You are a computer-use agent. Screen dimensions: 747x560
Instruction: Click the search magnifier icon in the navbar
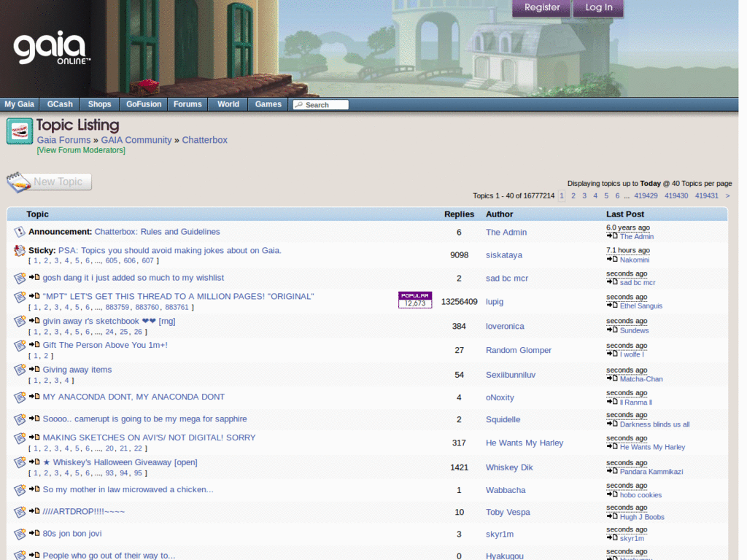(298, 104)
